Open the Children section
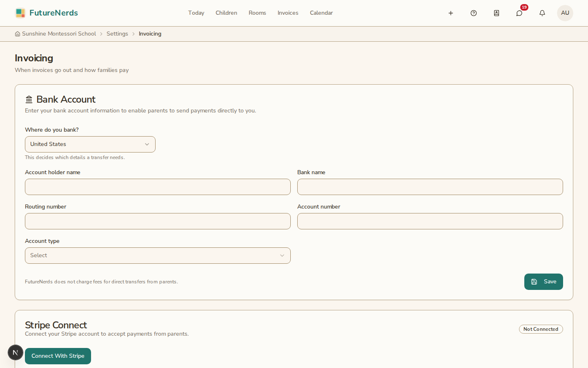The width and height of the screenshot is (588, 368). [x=226, y=13]
